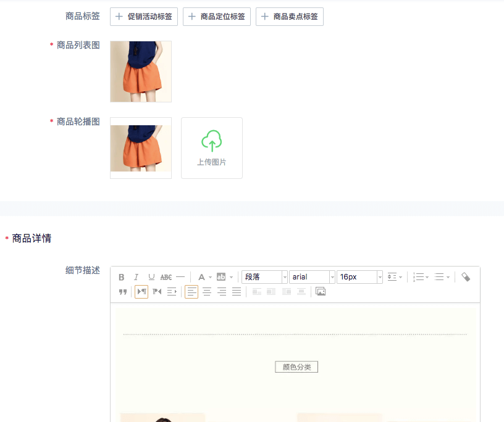
Task: Toggle the align left button
Action: pyautogui.click(x=191, y=292)
